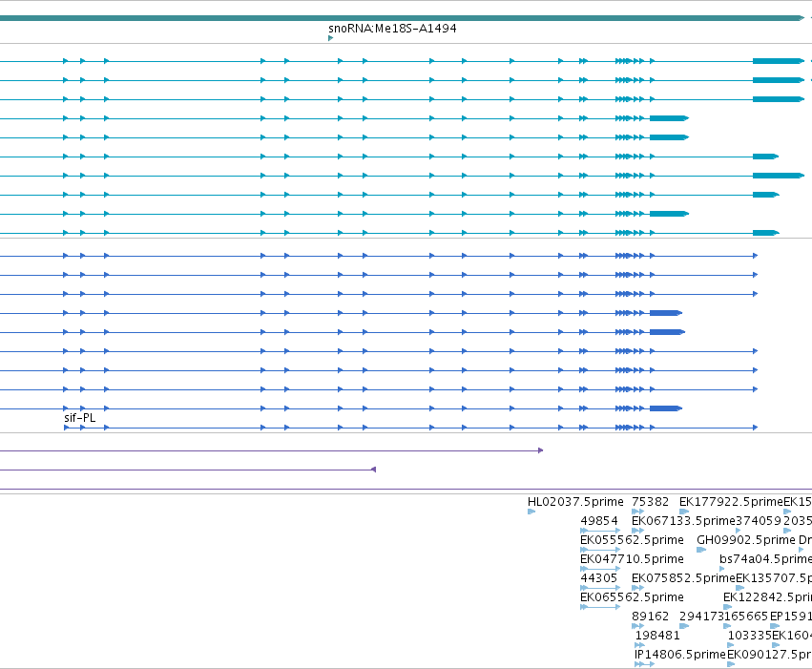The image size is (812, 669).
Task: Select the EK075852.5prime label
Action: (683, 578)
